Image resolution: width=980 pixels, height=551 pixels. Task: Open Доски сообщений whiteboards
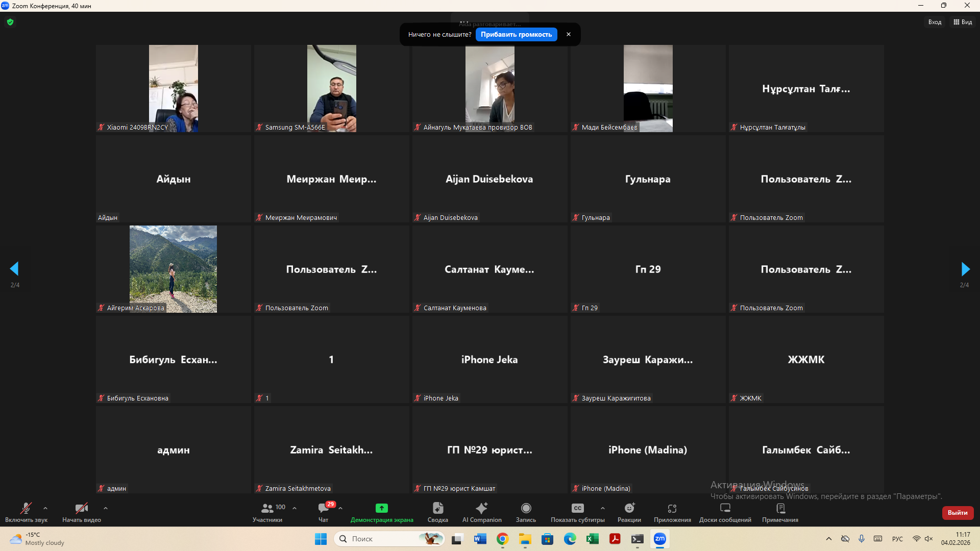pyautogui.click(x=725, y=508)
